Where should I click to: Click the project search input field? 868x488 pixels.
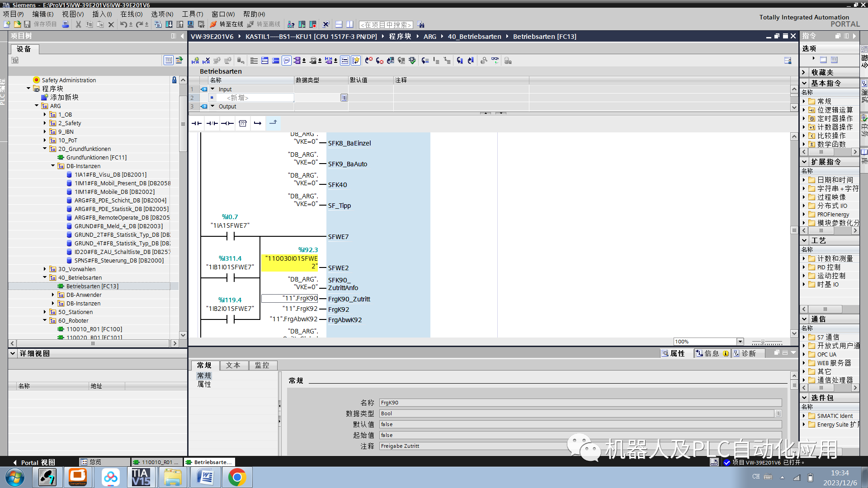(386, 25)
